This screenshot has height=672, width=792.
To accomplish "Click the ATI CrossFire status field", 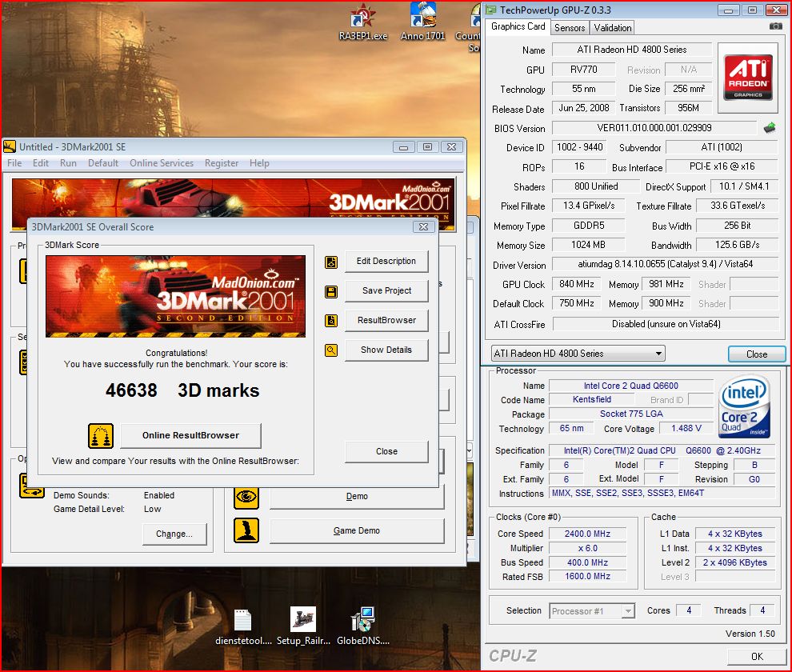I will click(x=666, y=324).
